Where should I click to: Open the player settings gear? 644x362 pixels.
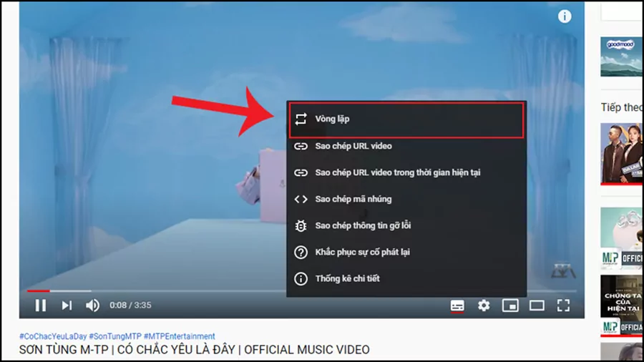click(484, 305)
